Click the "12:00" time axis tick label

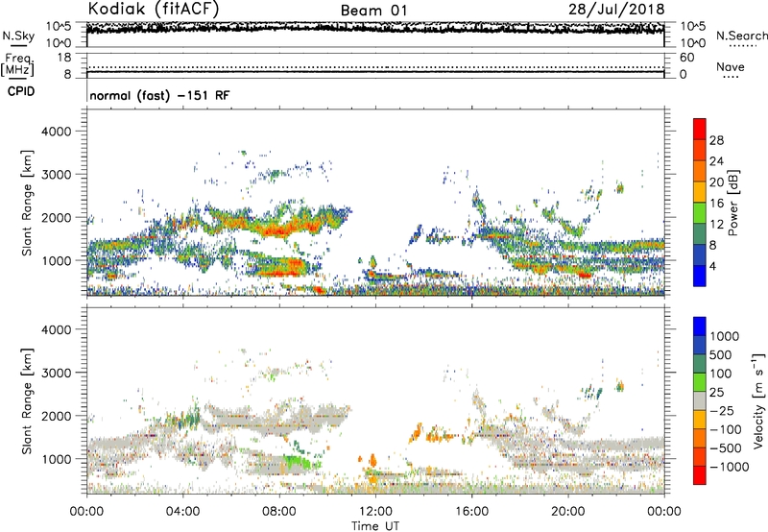point(375,512)
